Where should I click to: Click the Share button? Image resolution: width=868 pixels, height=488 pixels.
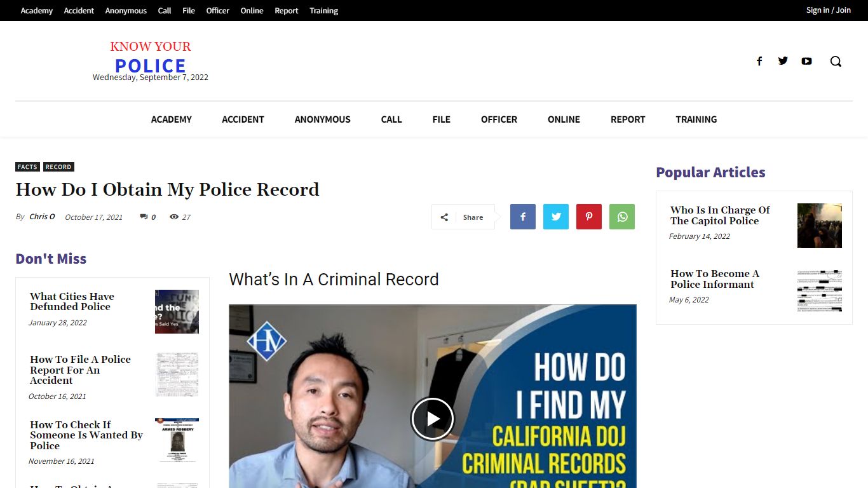(x=463, y=217)
